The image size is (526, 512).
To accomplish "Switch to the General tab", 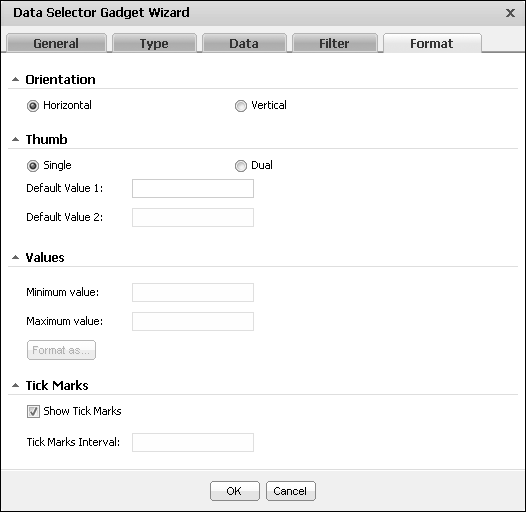I will tap(56, 43).
